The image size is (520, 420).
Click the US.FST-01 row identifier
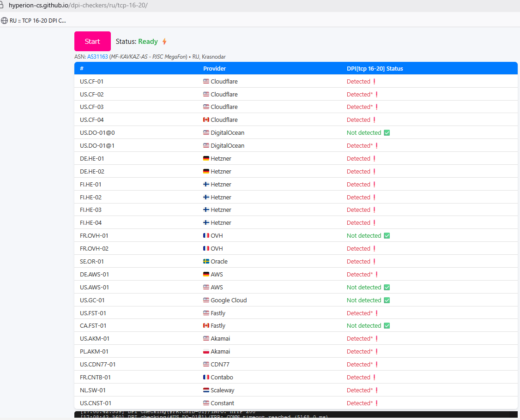point(93,313)
